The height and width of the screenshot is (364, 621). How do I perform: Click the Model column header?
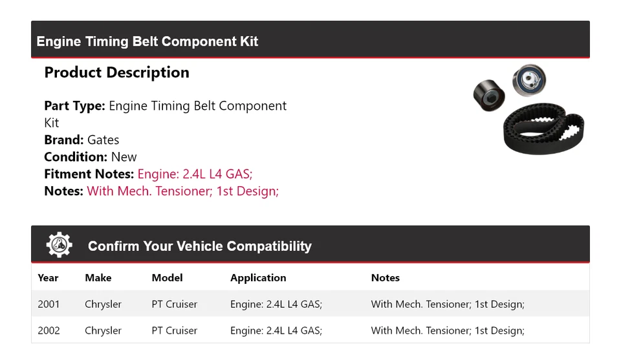point(167,277)
